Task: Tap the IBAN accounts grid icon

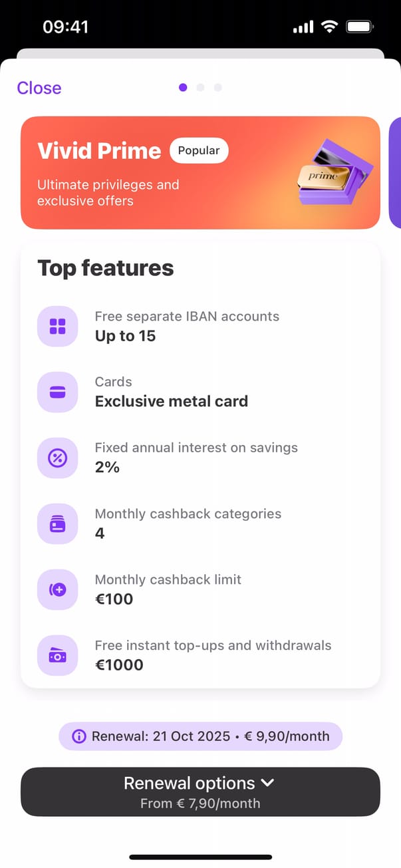Action: pos(58,326)
